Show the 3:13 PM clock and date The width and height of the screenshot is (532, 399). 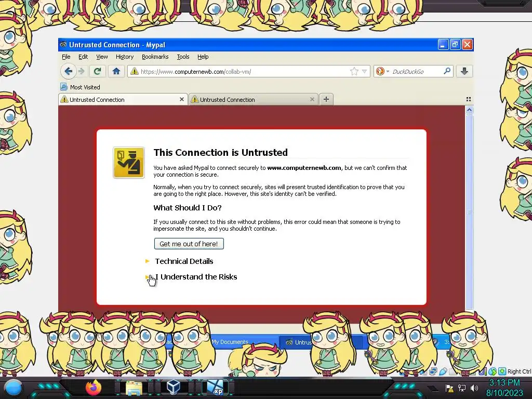[x=504, y=388]
